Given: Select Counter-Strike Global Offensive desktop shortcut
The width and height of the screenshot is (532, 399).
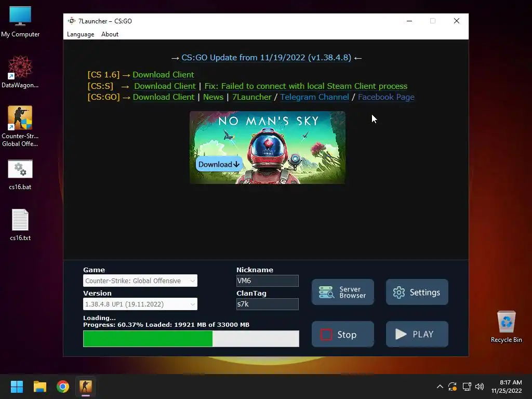Looking at the screenshot, I should (x=20, y=126).
